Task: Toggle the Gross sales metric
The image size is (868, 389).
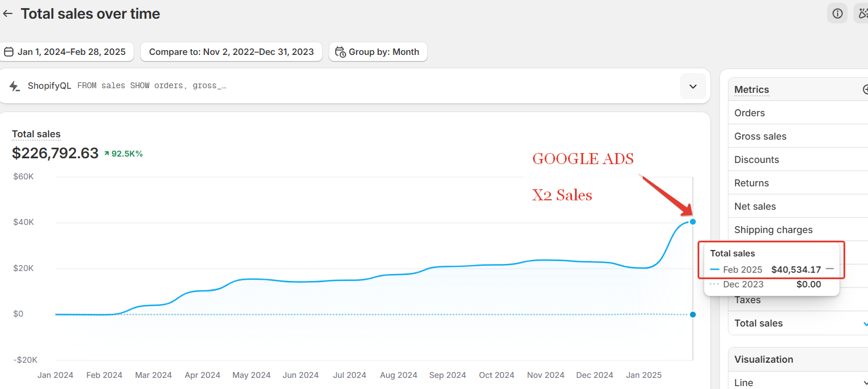Action: [760, 136]
